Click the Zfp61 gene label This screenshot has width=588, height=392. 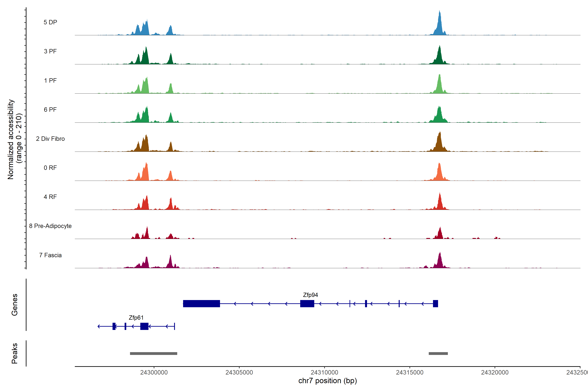[136, 318]
